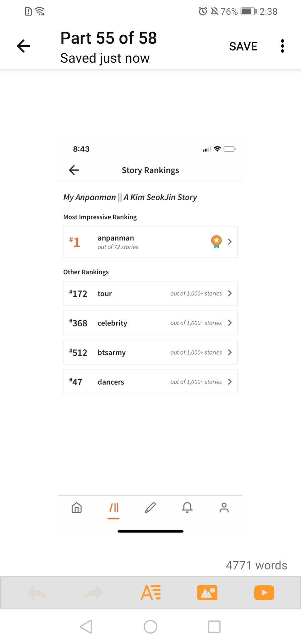The image size is (301, 644).
Task: Switch to the library tab in embedded screenshot
Action: (x=114, y=508)
